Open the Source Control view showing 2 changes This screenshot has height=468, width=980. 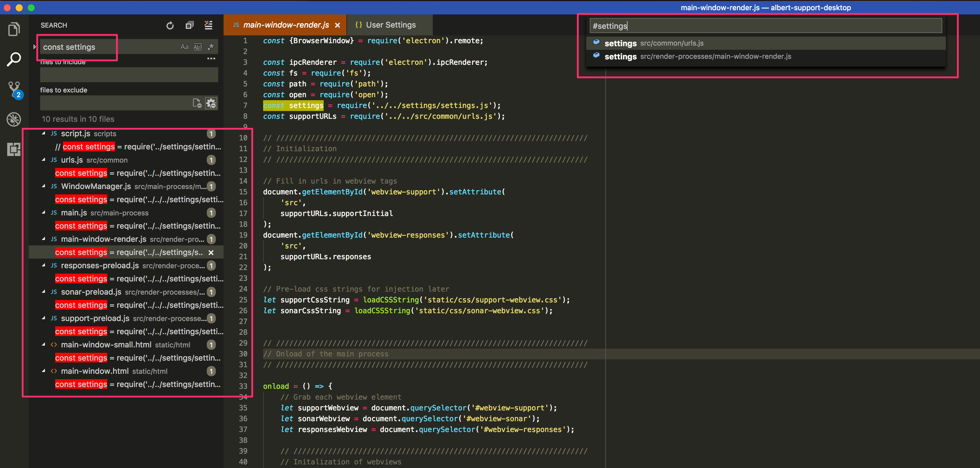pos(14,90)
